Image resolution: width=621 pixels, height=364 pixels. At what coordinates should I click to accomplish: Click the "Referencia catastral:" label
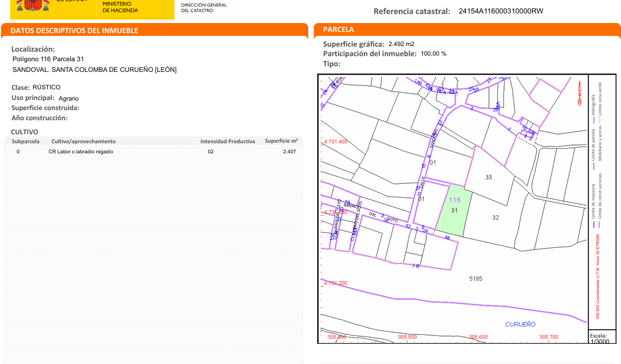[412, 11]
